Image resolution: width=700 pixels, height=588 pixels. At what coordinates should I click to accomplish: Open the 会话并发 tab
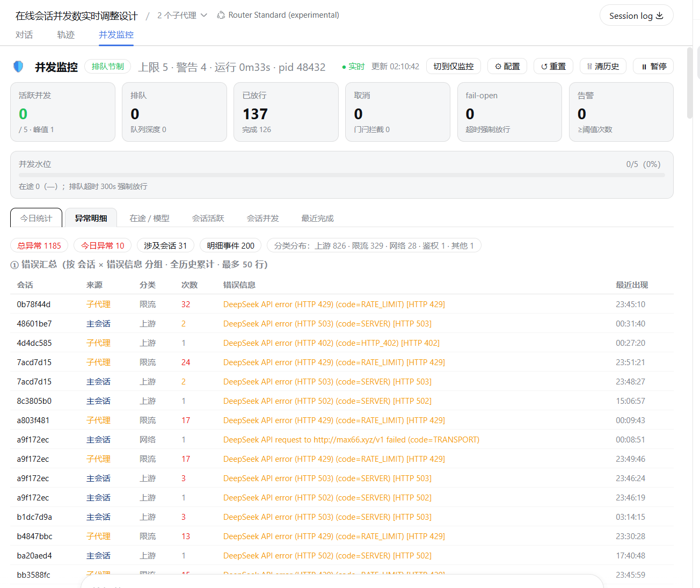[263, 218]
